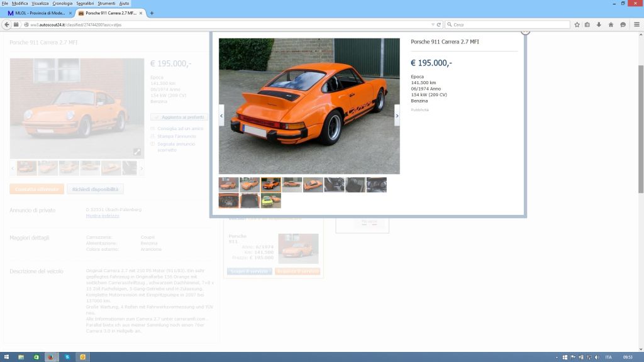Open the Cronologia menu
The height and width of the screenshot is (362, 644).
(x=62, y=3)
